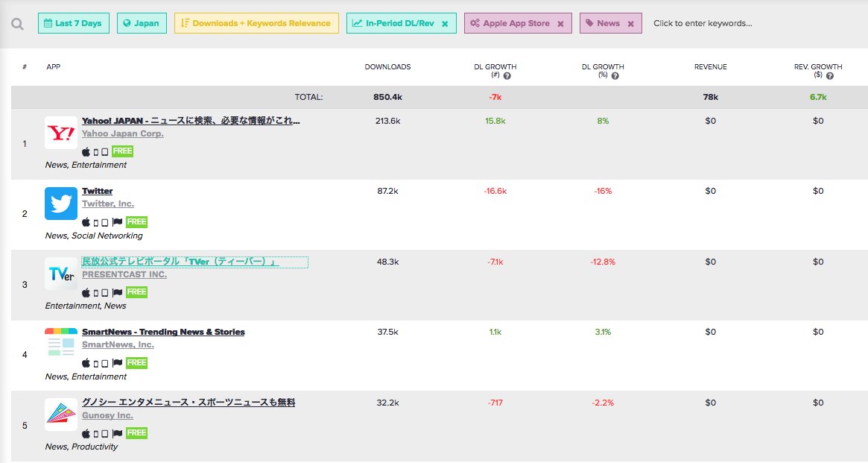Open the SmartNews, Inc. publisher link
This screenshot has width=868, height=463.
(x=118, y=344)
